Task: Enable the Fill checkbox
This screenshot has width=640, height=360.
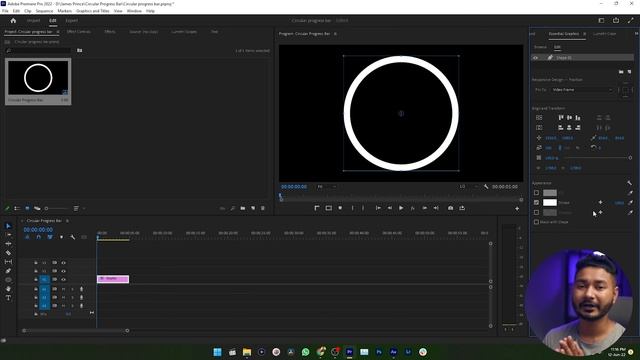Action: point(536,193)
